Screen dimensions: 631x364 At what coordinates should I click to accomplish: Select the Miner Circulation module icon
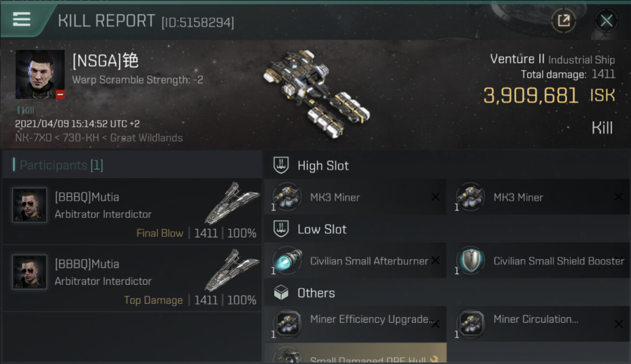pos(470,324)
